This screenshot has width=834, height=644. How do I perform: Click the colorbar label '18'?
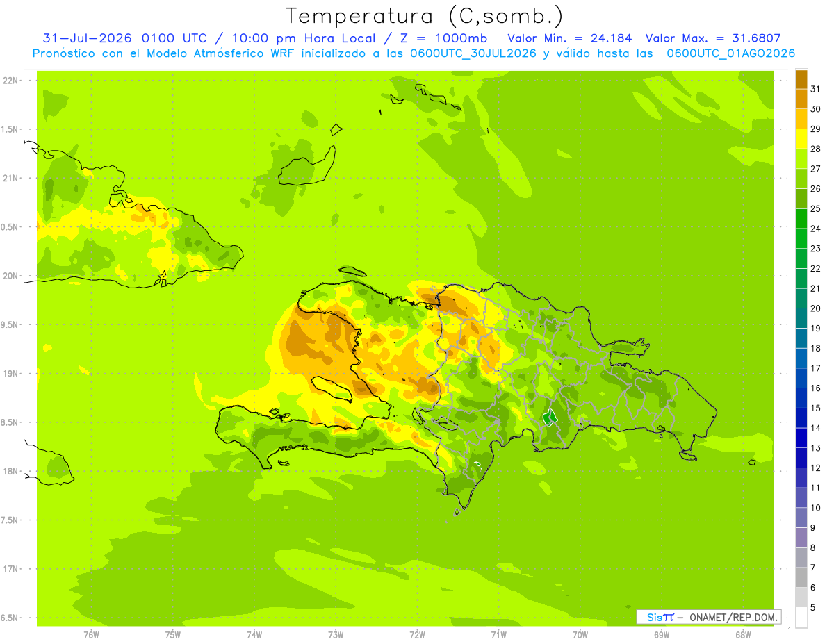click(816, 348)
